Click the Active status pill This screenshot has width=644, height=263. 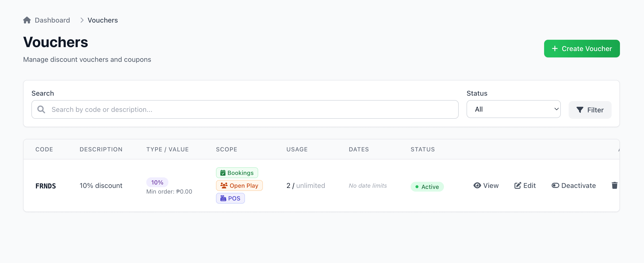coord(427,186)
